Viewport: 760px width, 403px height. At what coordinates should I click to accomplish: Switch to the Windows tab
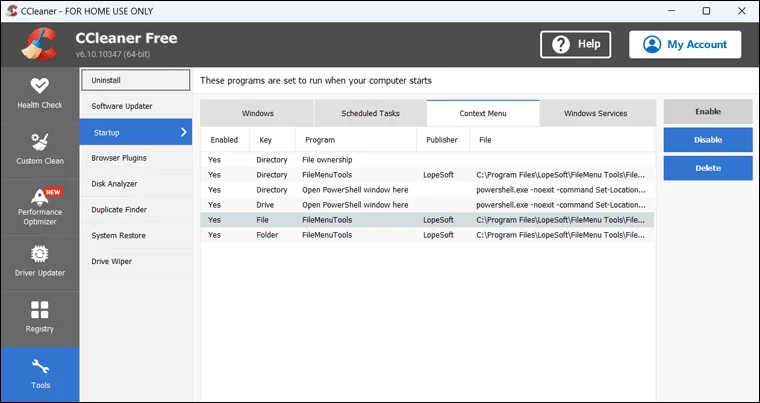pyautogui.click(x=257, y=113)
